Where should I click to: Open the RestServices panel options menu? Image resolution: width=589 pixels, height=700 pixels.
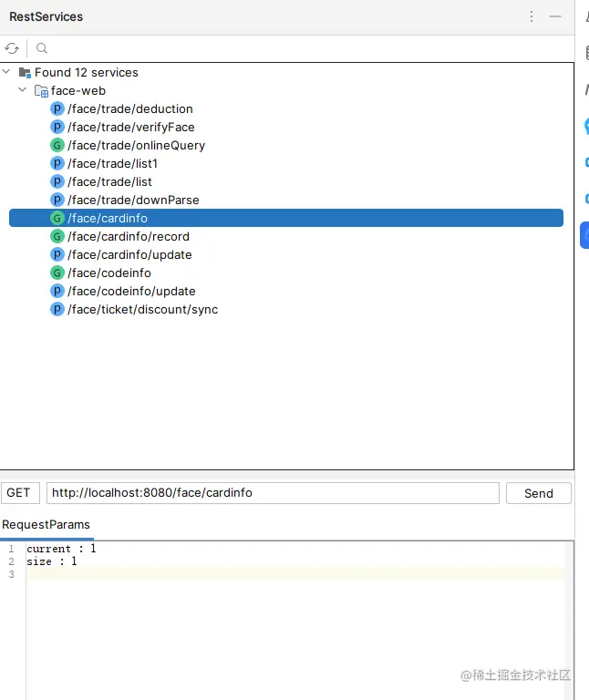pyautogui.click(x=532, y=16)
